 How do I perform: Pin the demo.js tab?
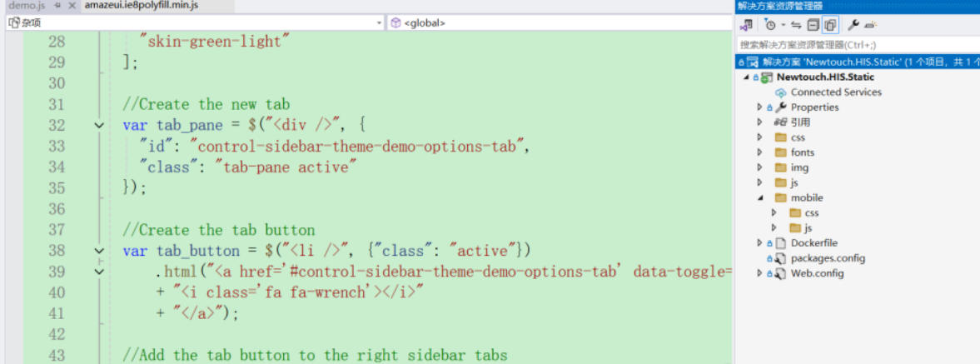58,6
